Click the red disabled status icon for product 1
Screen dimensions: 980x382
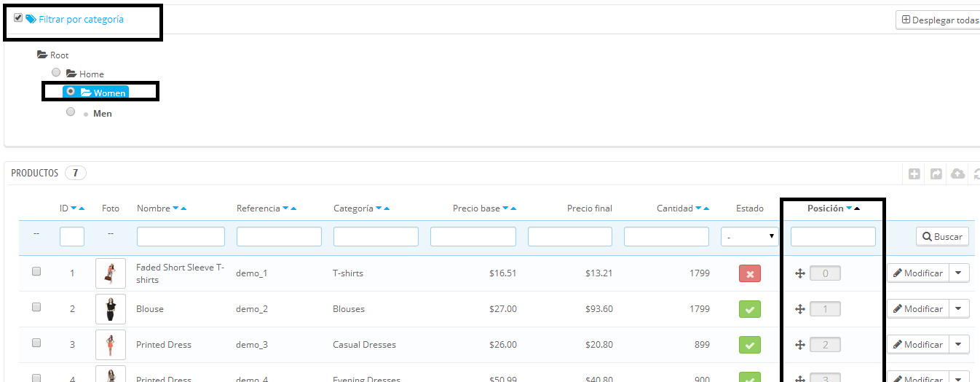pyautogui.click(x=749, y=273)
